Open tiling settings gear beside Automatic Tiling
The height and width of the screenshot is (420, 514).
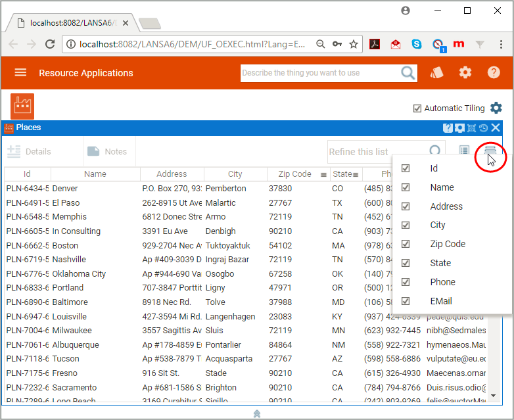click(x=496, y=108)
